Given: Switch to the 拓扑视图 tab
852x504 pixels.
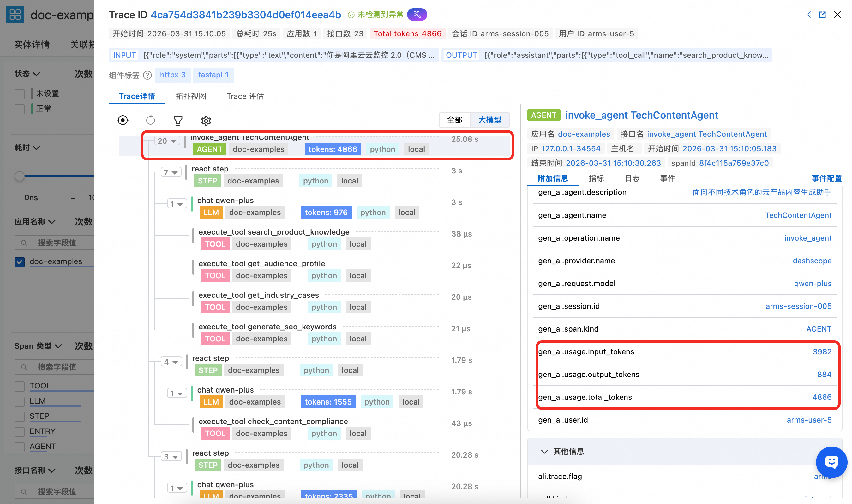Looking at the screenshot, I should tap(190, 96).
